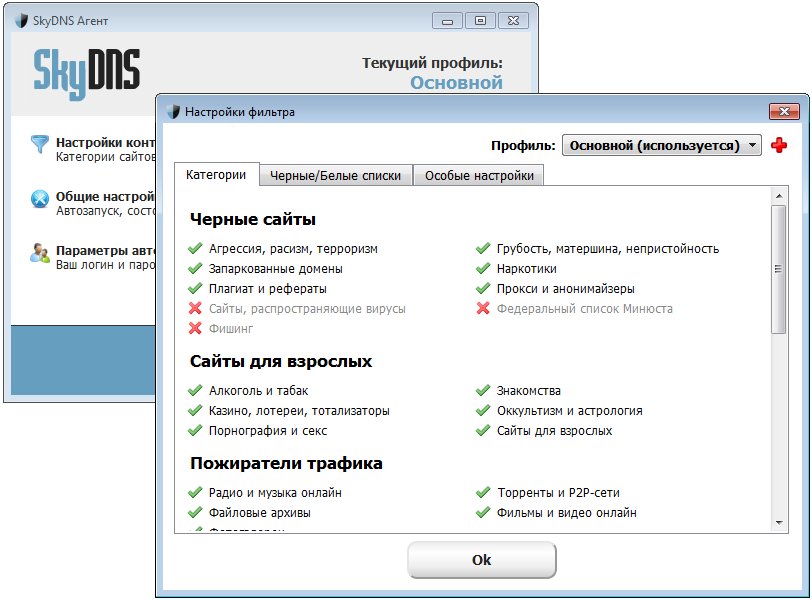Minimize the SkyDNS Агент window

(447, 21)
